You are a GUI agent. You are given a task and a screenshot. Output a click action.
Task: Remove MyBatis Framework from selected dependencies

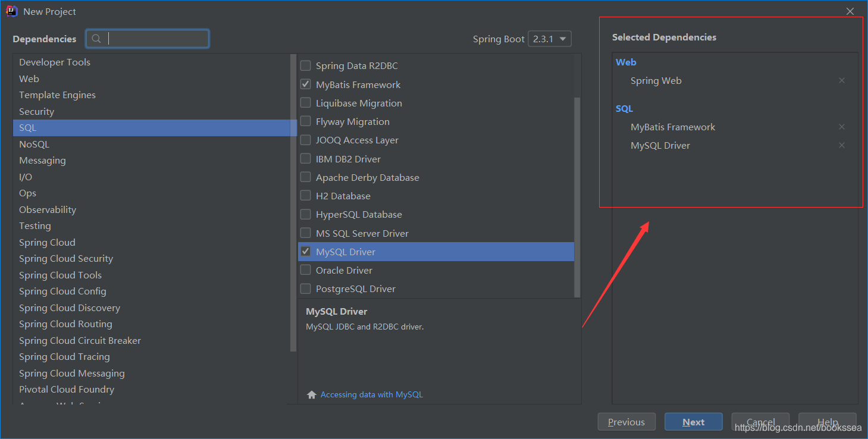pos(842,127)
